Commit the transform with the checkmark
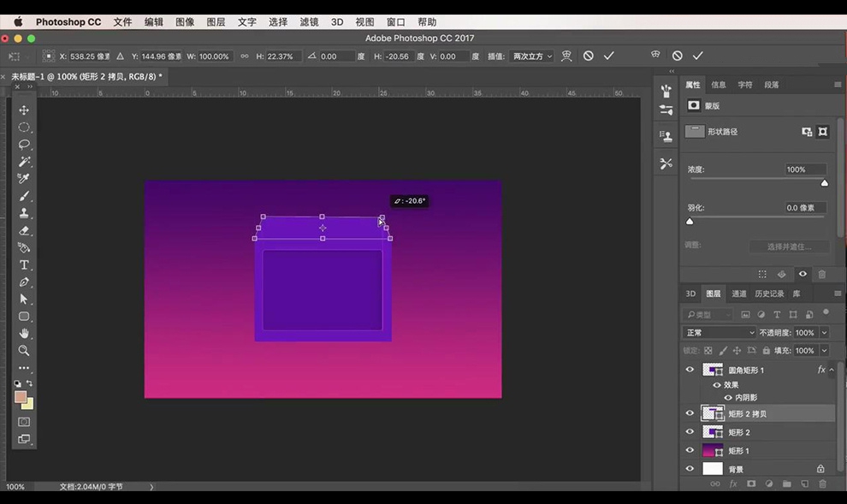 point(609,56)
